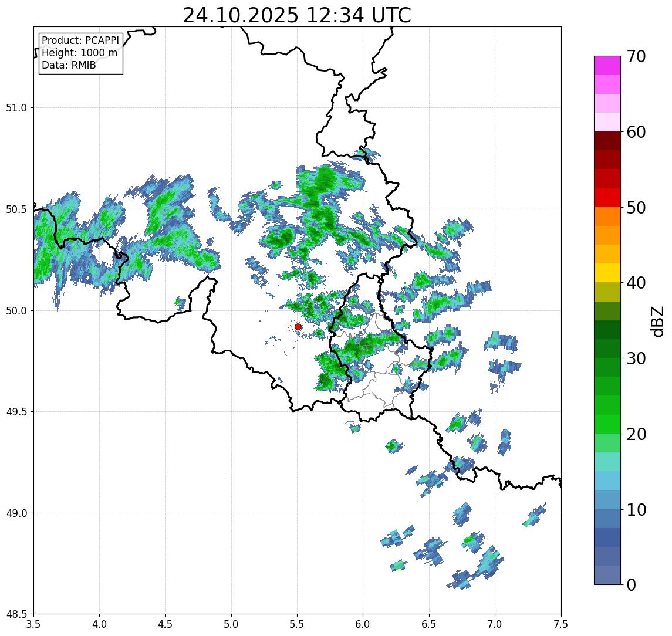672x636 pixels.
Task: Click the longitude axis label 6.0
Action: click(363, 624)
